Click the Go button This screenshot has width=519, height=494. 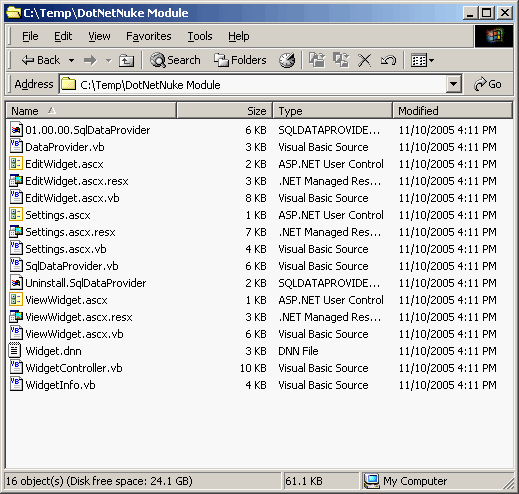pyautogui.click(x=488, y=84)
